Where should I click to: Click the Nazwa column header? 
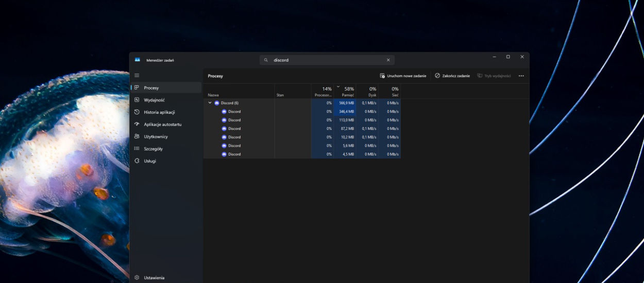click(213, 95)
